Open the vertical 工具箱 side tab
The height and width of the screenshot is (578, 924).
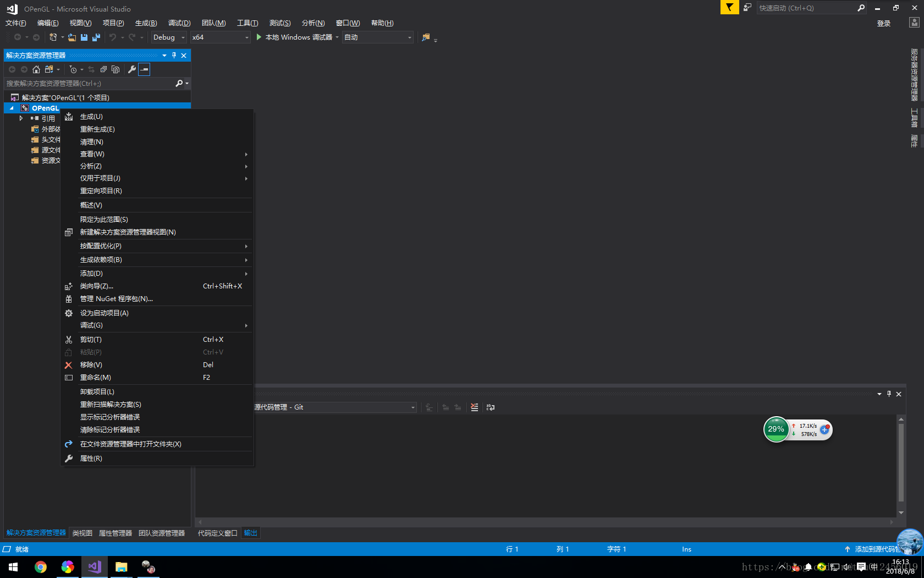coord(914,118)
